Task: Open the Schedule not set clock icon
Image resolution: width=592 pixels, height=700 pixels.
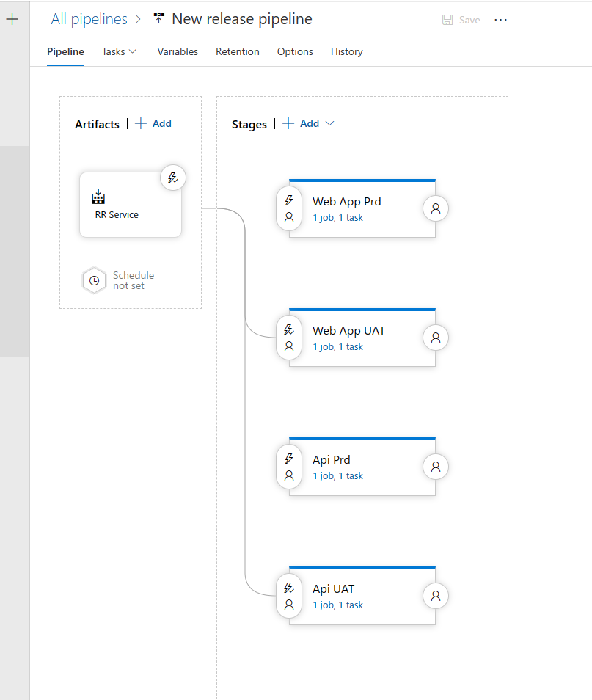Action: pos(94,280)
